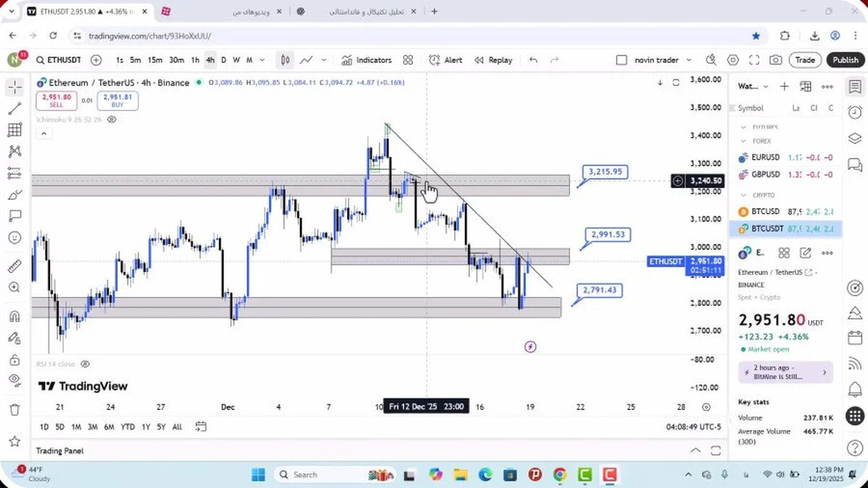Open quick search magnifier icon
This screenshot has height=488, width=868.
pos(711,60)
